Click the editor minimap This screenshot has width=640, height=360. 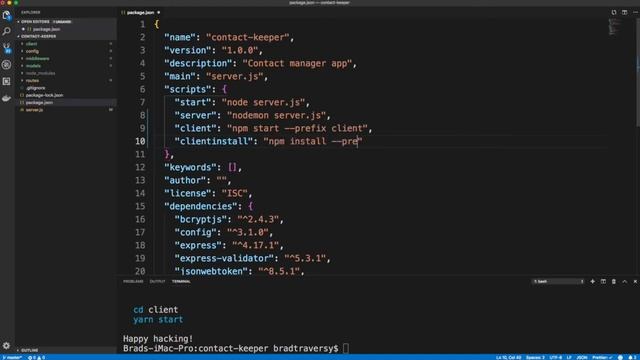(615, 27)
